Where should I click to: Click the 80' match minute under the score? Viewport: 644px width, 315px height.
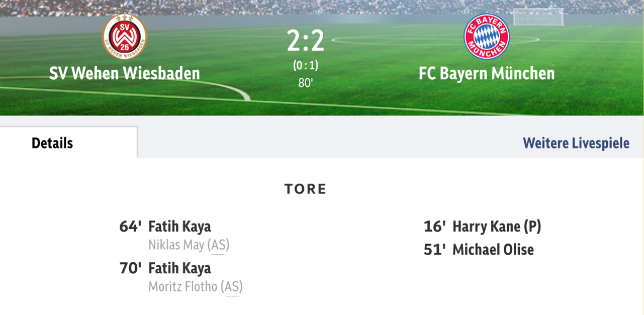[x=306, y=83]
